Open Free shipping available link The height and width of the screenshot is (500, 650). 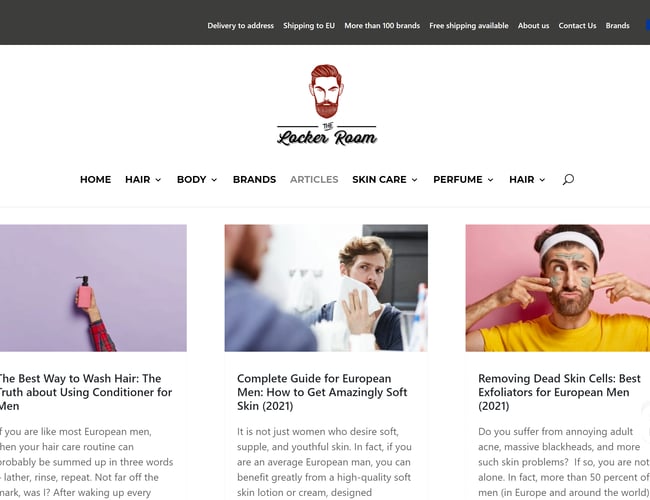[468, 26]
